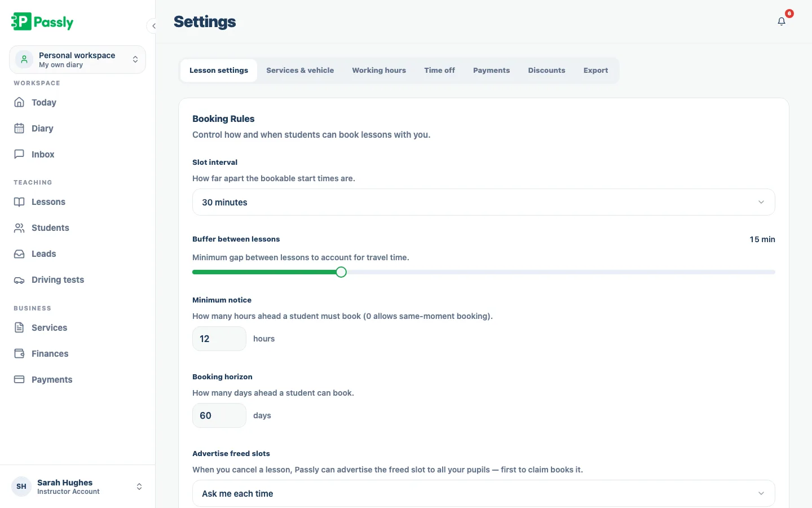Click the Diary calendar icon

point(19,128)
